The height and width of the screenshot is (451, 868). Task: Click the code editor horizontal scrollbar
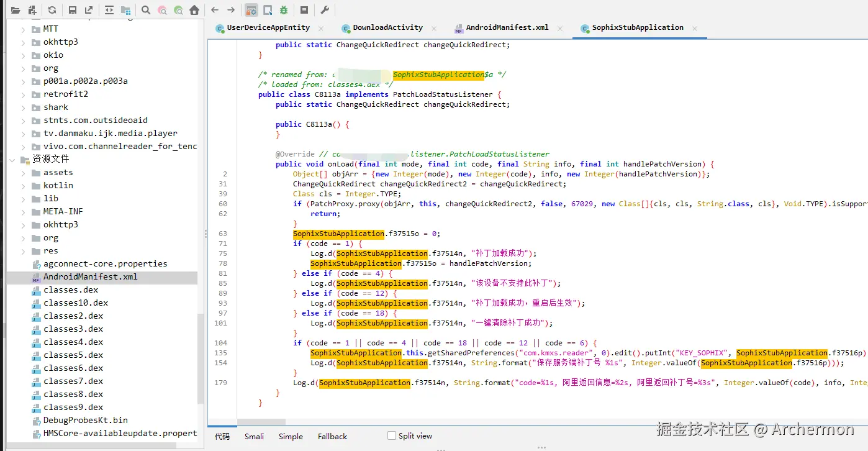[x=261, y=422]
